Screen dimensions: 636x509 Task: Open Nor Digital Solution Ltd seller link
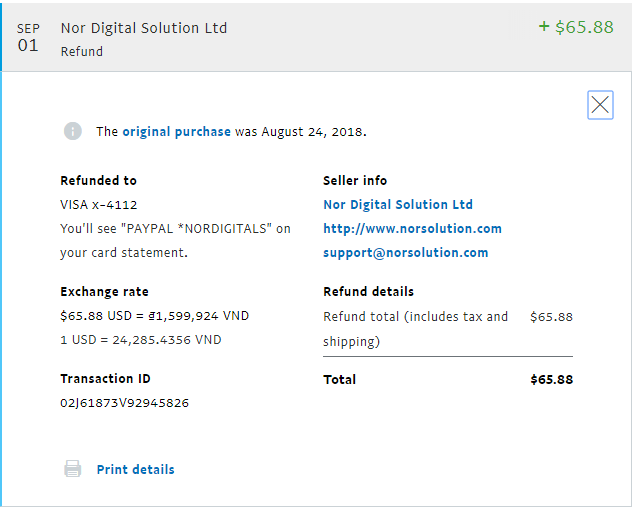(x=397, y=204)
